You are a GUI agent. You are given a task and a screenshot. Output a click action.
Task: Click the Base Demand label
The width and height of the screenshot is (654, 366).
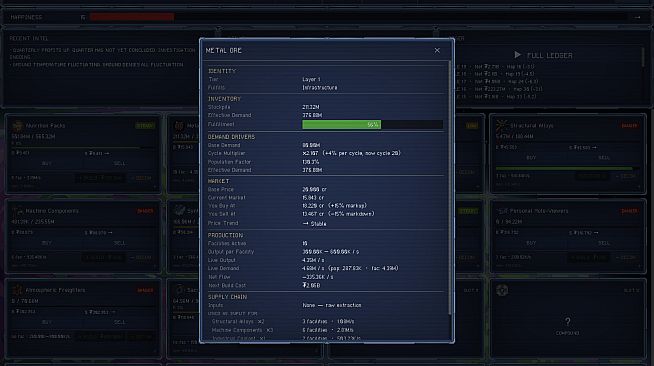(x=224, y=145)
